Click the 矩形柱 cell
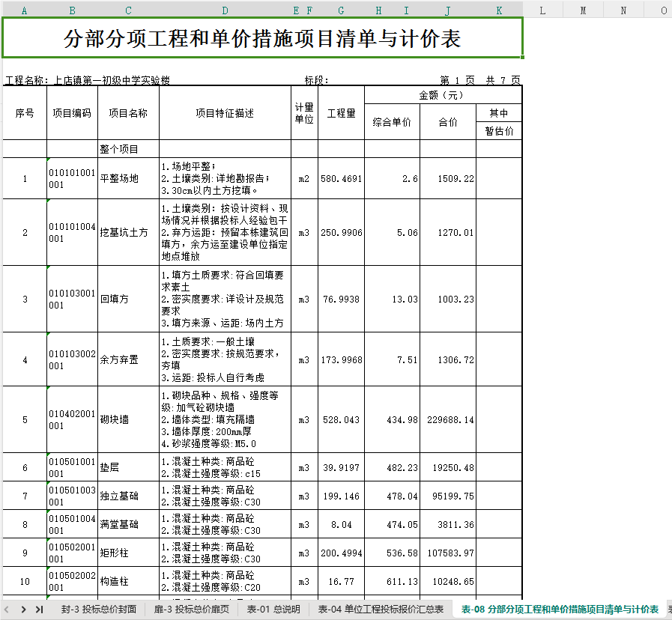The width and height of the screenshot is (672, 620). coord(128,553)
